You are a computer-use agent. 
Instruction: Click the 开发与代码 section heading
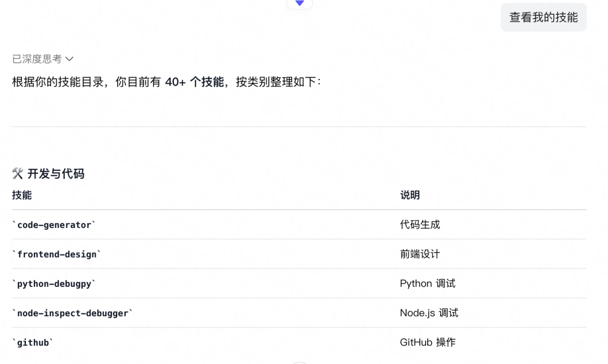click(x=56, y=174)
